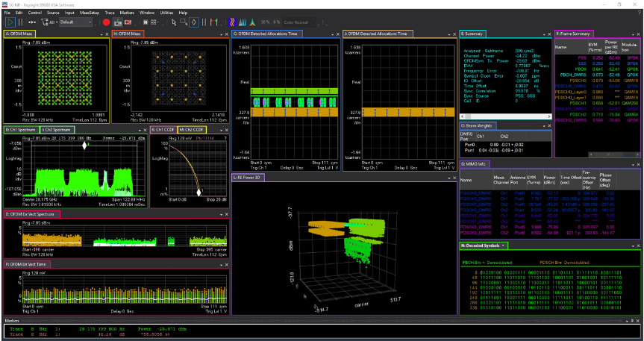The image size is (644, 341).
Task: Open panel options arrow for 'G: MIMO Info'
Action: (633, 165)
